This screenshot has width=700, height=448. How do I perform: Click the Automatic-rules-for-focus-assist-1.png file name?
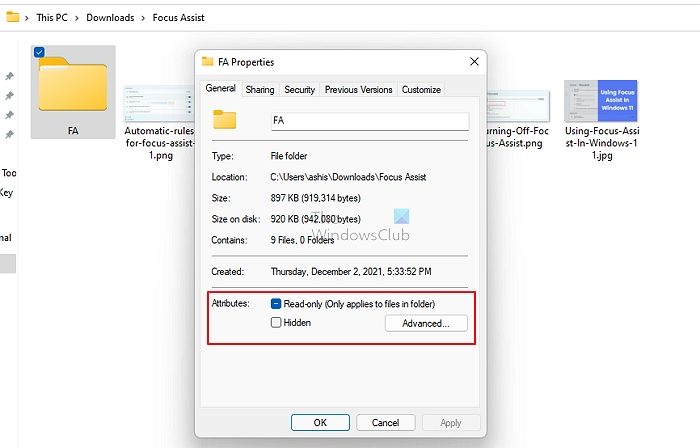pyautogui.click(x=159, y=143)
